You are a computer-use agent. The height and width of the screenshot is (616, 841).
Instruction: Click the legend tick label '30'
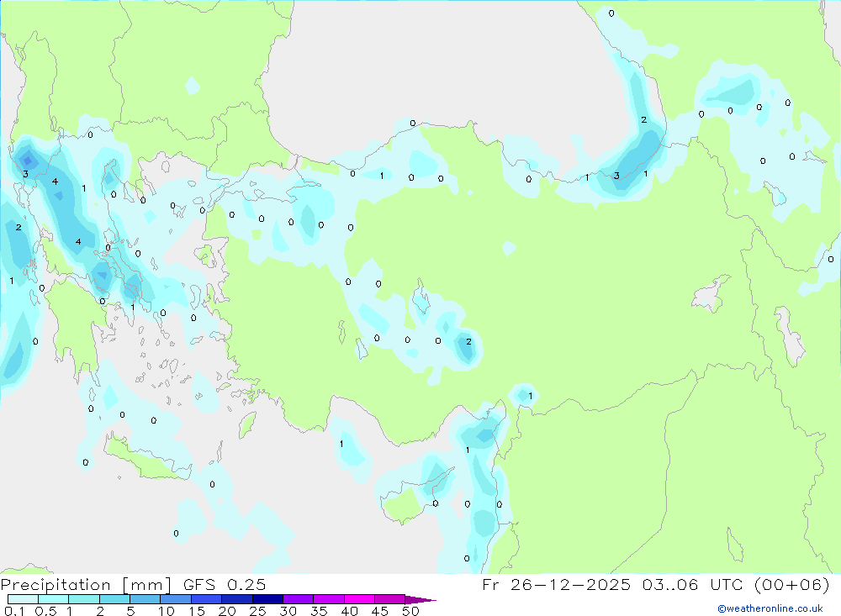coord(288,611)
